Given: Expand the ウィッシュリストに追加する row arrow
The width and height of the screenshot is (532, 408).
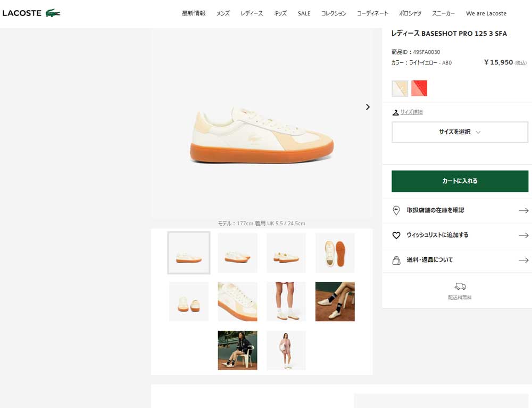Looking at the screenshot, I should point(523,235).
